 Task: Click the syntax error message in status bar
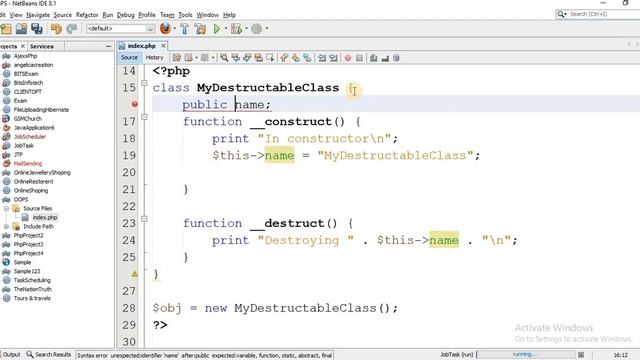204,356
